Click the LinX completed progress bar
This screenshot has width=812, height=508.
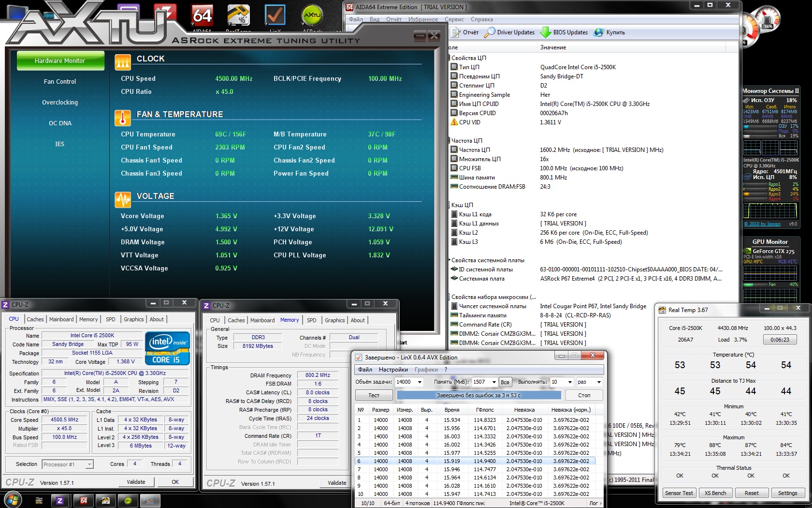coord(478,395)
